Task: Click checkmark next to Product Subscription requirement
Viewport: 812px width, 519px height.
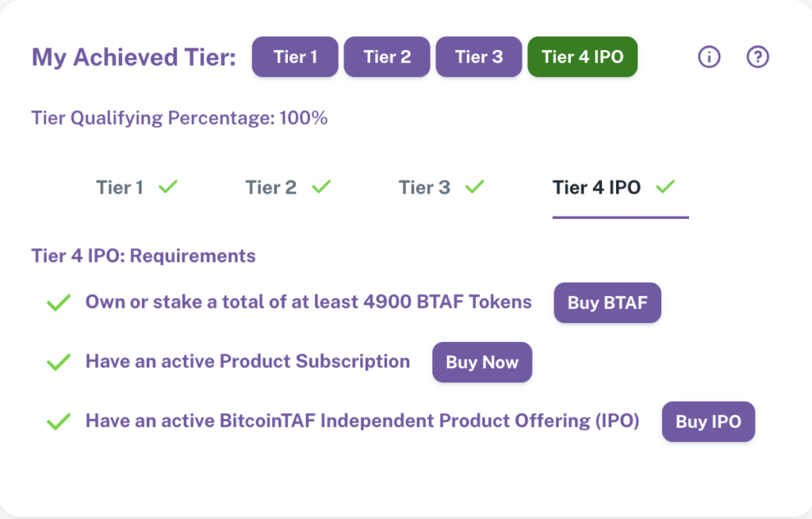Action: 59,362
